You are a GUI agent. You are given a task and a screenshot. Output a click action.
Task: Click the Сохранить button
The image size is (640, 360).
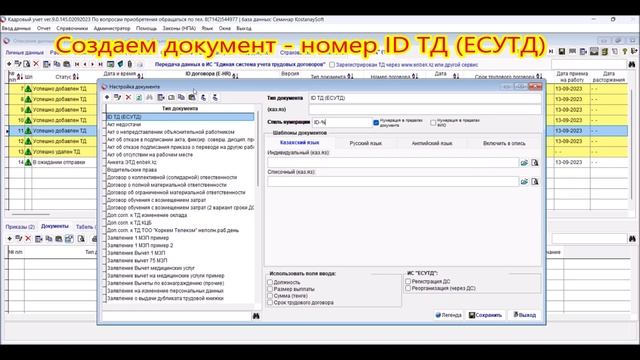485,315
